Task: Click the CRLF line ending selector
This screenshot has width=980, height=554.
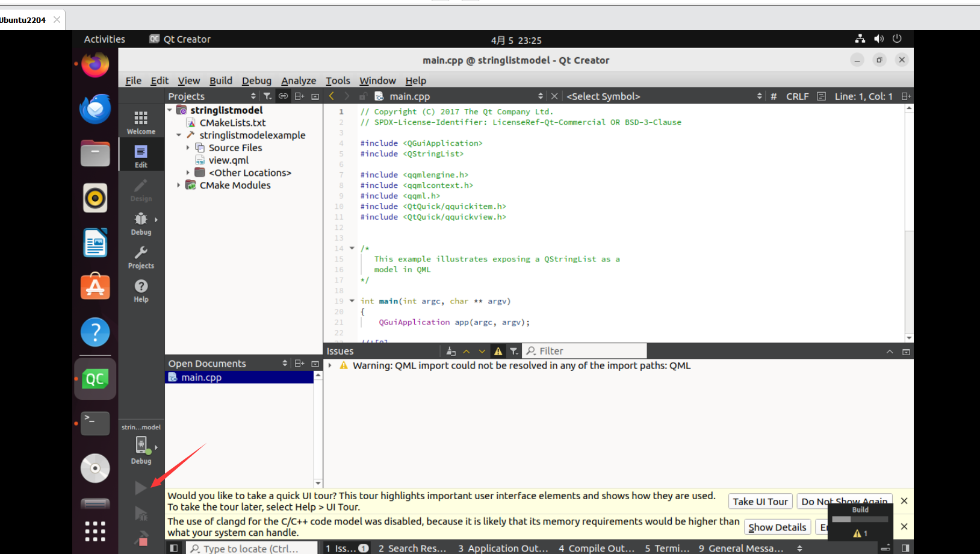Action: pos(797,96)
